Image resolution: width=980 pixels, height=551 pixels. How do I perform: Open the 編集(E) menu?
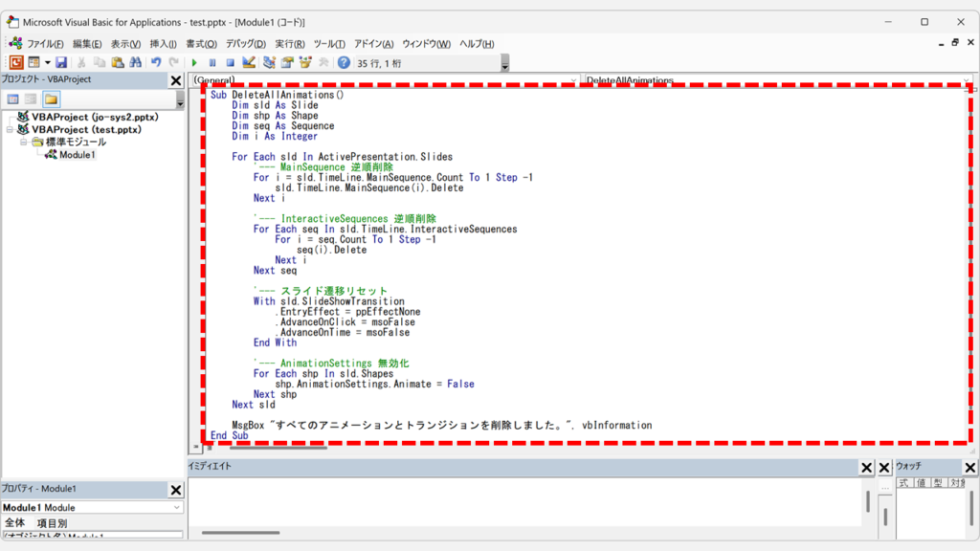(x=87, y=44)
